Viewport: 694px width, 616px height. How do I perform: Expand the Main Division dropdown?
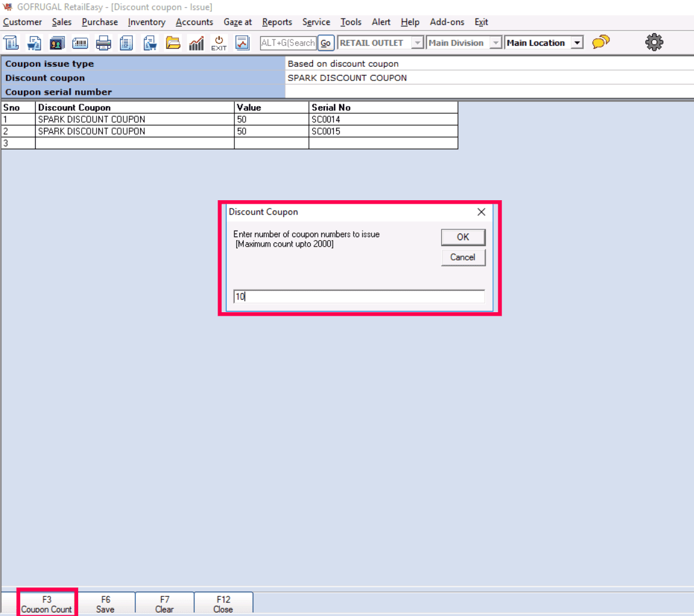click(495, 43)
